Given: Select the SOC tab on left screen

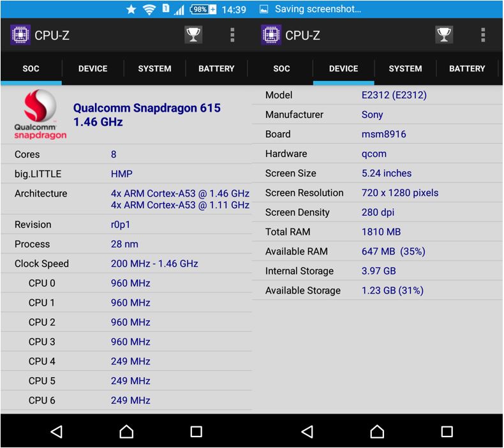Looking at the screenshot, I should (31, 68).
